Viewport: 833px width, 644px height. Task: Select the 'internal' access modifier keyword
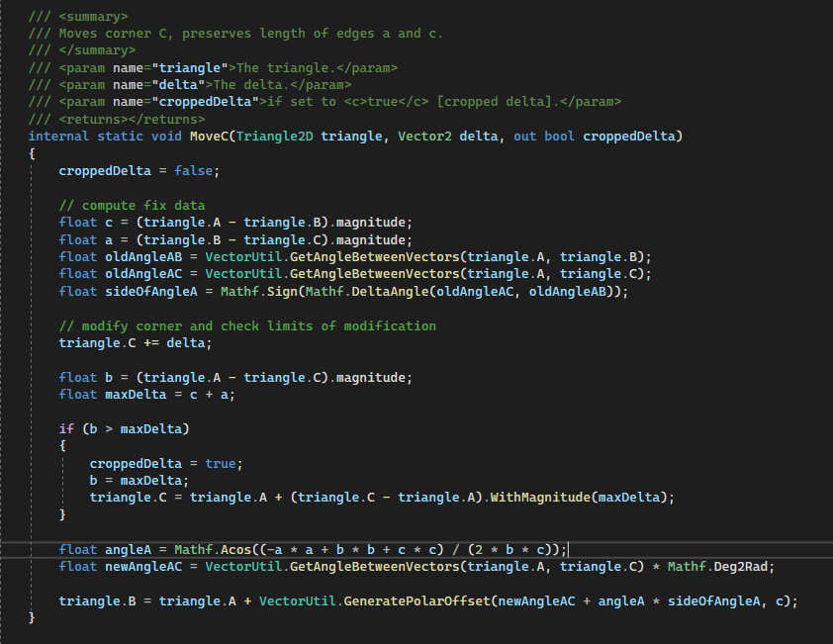(59, 136)
